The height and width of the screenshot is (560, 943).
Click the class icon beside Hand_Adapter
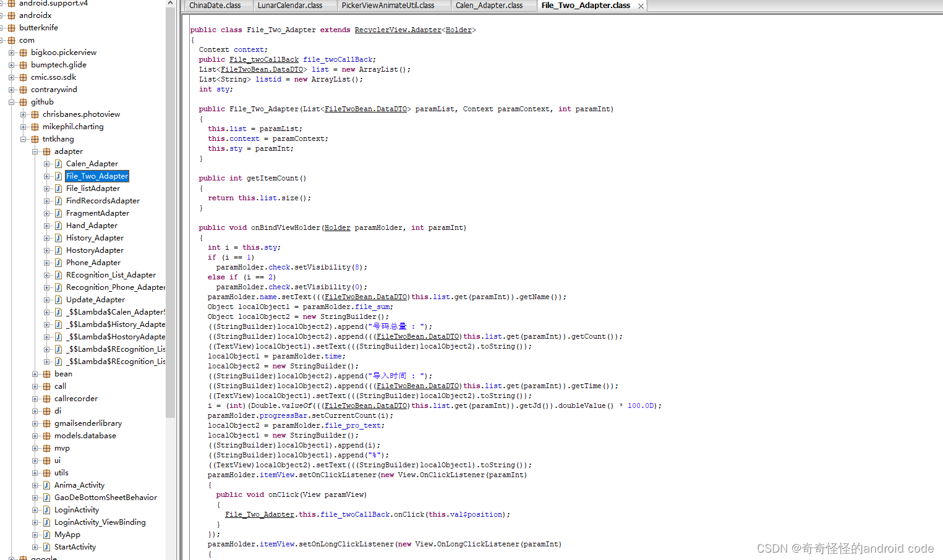point(58,226)
